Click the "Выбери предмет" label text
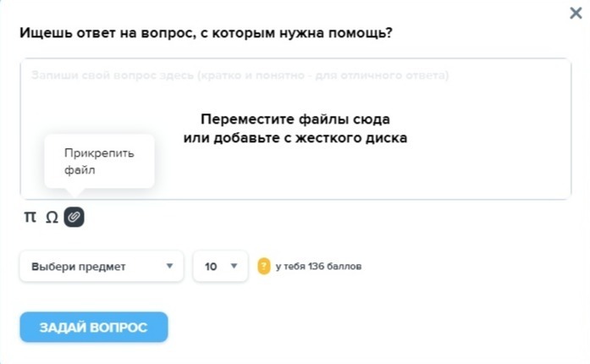590x364 pixels. click(x=78, y=267)
